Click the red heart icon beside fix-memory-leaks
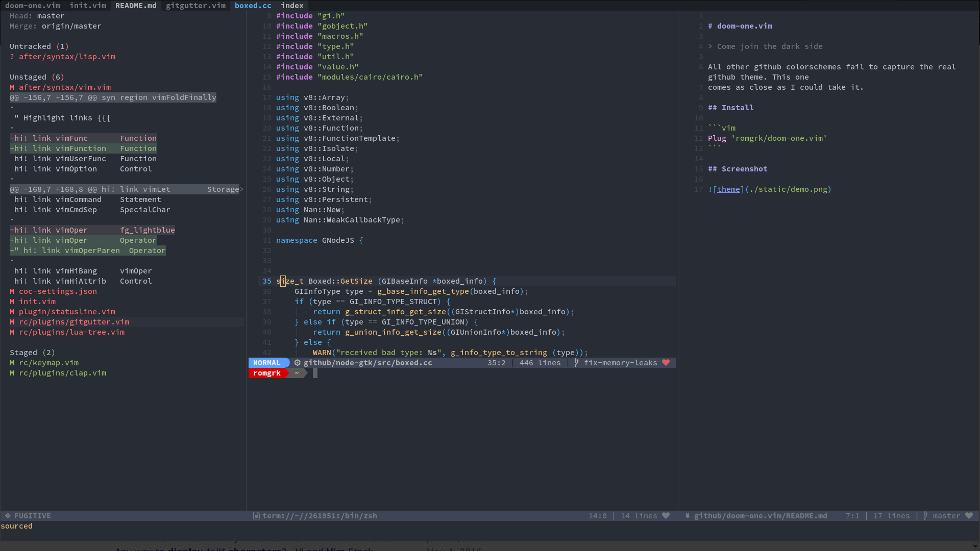The width and height of the screenshot is (980, 551). coord(666,363)
